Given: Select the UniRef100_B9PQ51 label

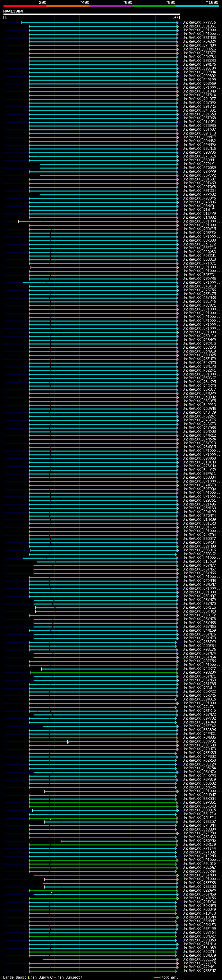Looking at the screenshot, I should [199, 803].
